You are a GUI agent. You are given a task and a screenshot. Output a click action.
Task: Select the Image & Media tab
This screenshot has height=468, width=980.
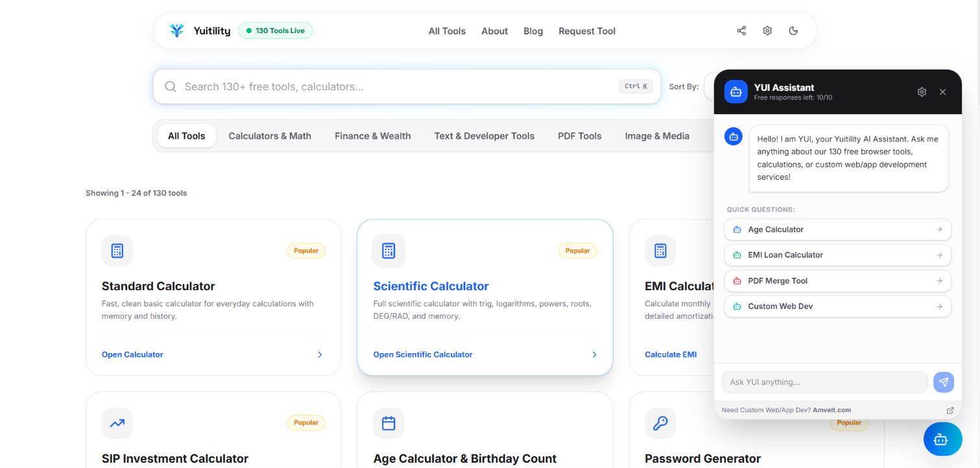pyautogui.click(x=657, y=136)
